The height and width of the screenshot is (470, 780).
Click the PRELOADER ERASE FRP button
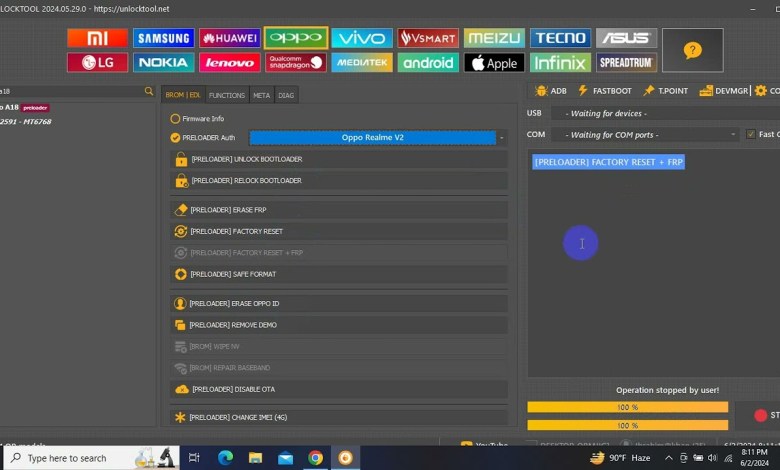(338, 210)
